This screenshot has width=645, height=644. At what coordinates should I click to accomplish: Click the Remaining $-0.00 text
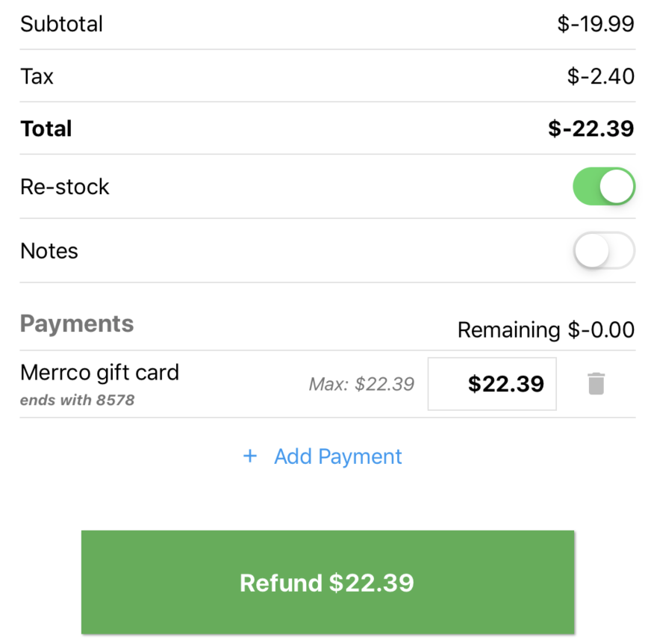tap(546, 329)
